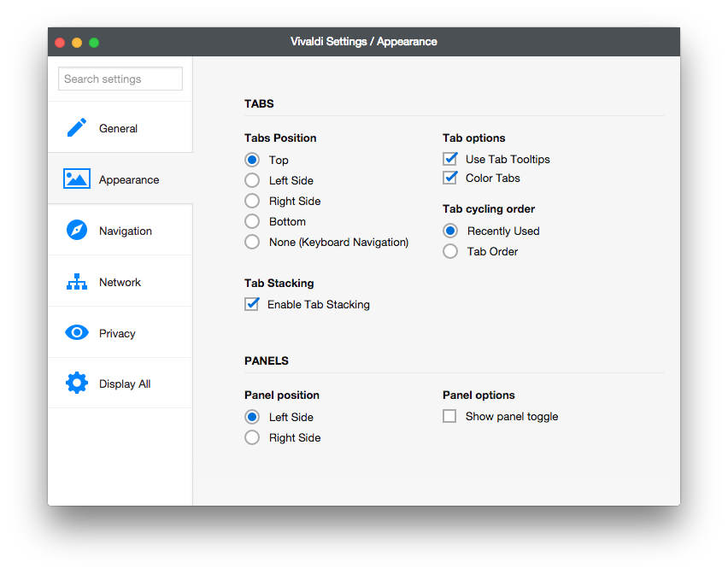Select Recently Used tab cycling order
This screenshot has width=728, height=574.
(450, 231)
